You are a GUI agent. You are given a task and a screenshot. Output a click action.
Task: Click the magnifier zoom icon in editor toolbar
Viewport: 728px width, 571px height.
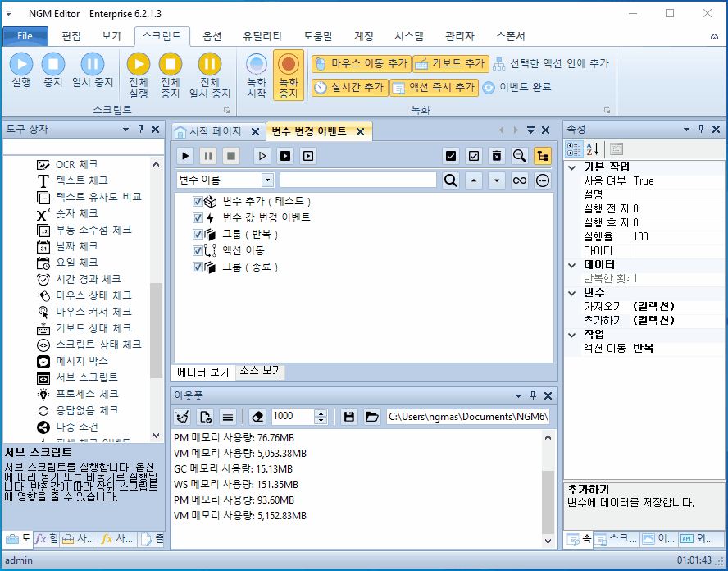[x=520, y=156]
